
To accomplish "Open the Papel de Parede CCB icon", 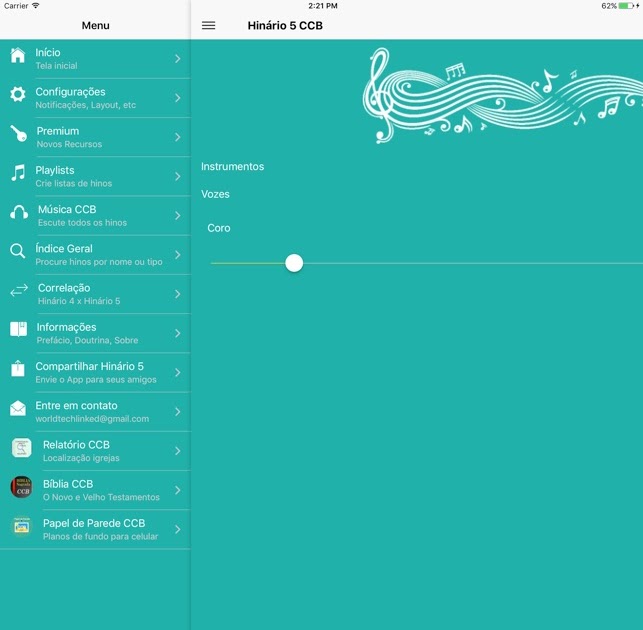I will coord(21,526).
